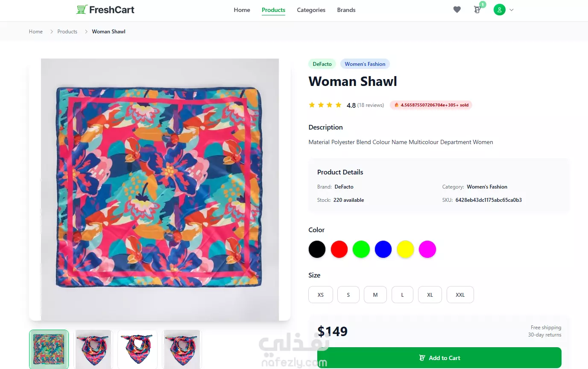Click the Add to Cart button
This screenshot has height=369, width=588.
(439, 358)
